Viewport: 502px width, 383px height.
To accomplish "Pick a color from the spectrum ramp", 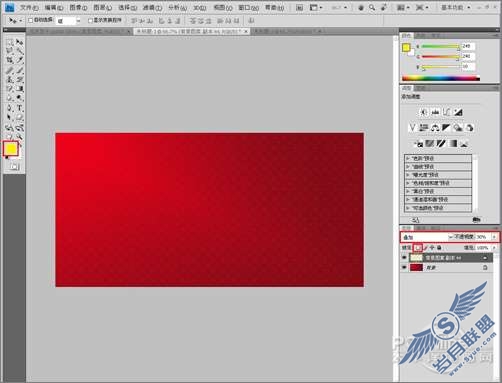I will pos(441,79).
